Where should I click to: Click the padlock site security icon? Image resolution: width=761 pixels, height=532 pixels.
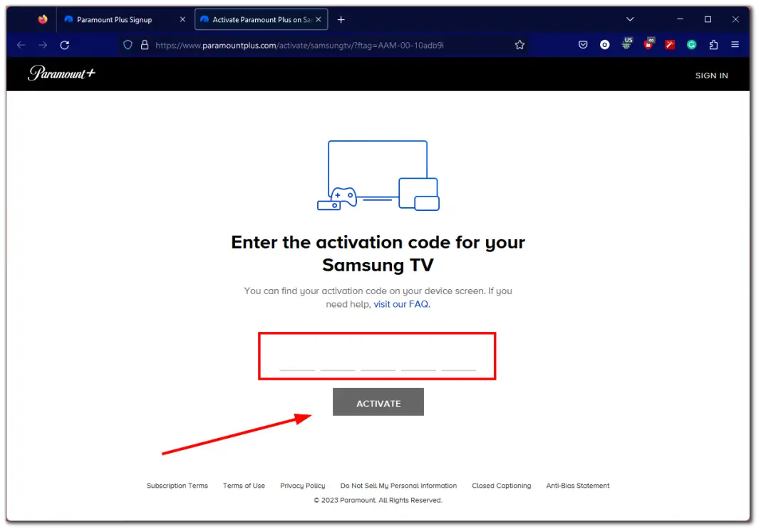144,44
